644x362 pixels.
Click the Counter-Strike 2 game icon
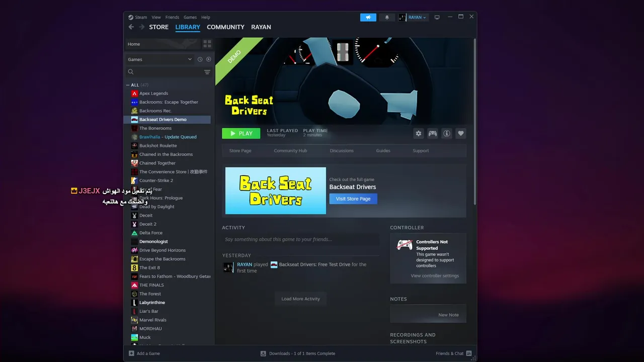(134, 180)
